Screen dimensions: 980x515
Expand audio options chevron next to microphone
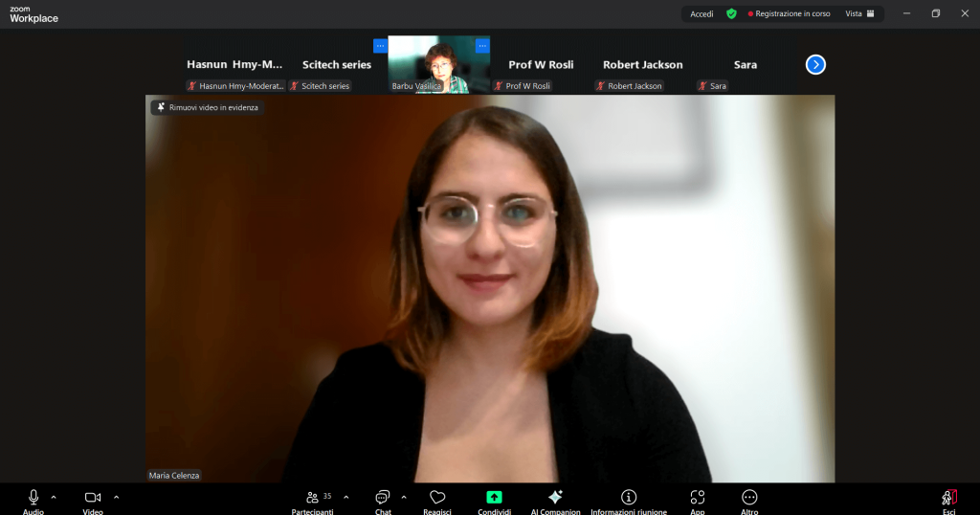(54, 497)
